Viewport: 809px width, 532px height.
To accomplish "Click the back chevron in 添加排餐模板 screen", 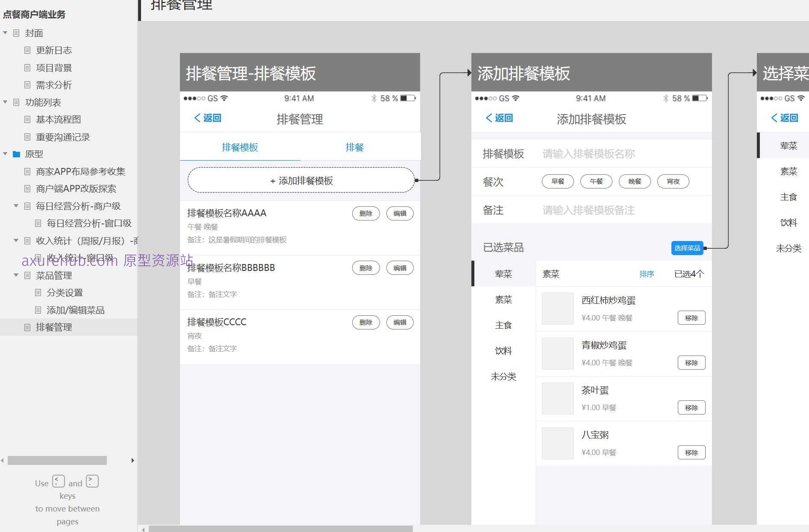I will tap(489, 118).
